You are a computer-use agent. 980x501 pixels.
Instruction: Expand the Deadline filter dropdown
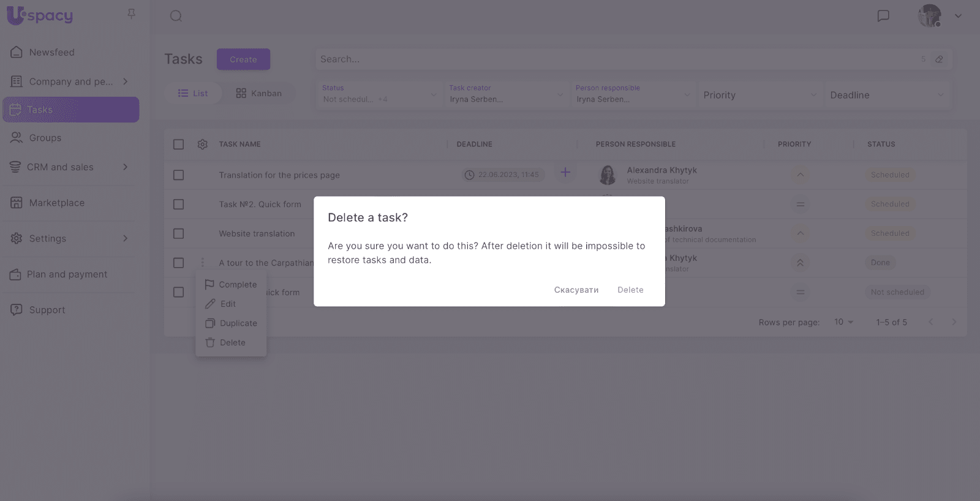click(x=886, y=95)
